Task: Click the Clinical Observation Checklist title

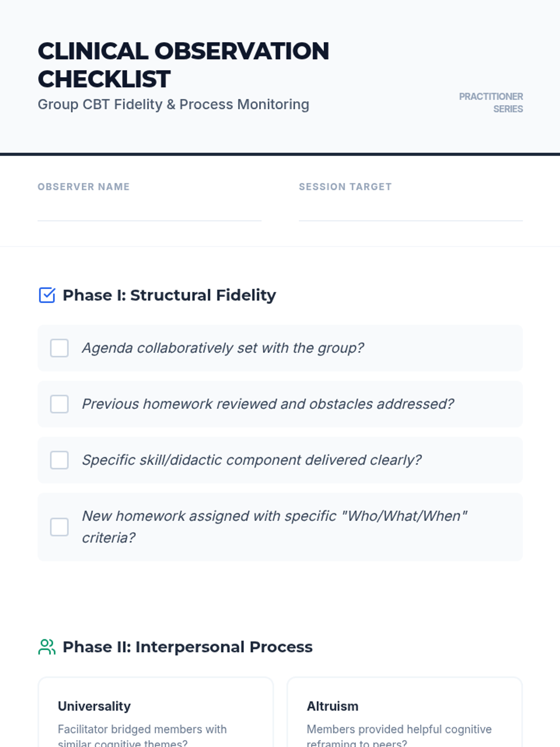Action: [x=183, y=65]
